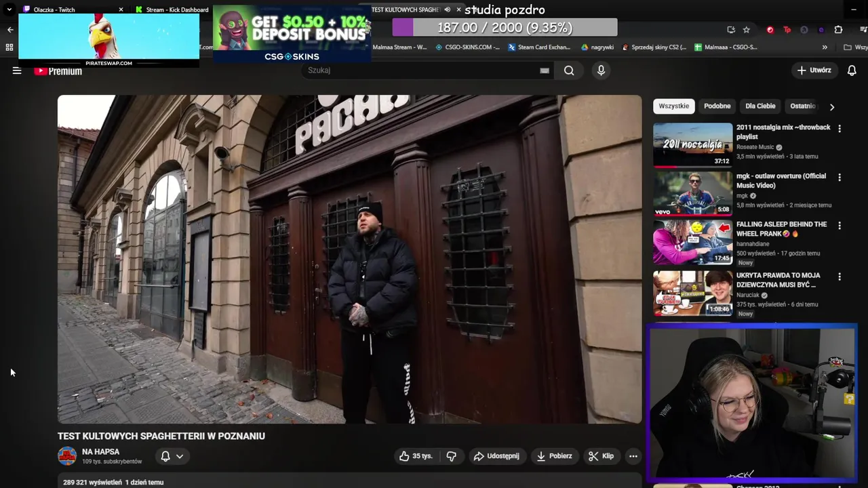Viewport: 868px width, 488px height.
Task: Click the Klip clip button
Action: pos(601,456)
